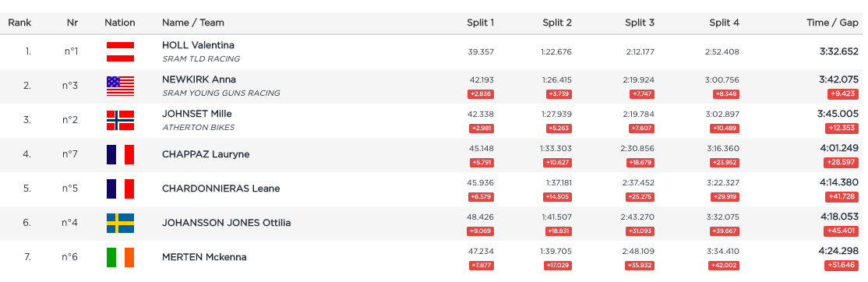Open the NEWKIRK Anna rider link
Viewport: 868px width, 282px height.
[x=199, y=79]
